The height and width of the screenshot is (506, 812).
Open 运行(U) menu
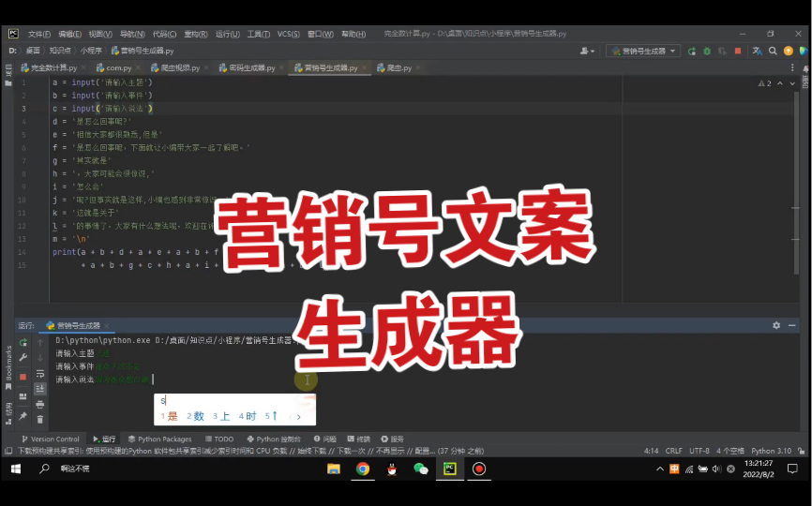tap(227, 34)
